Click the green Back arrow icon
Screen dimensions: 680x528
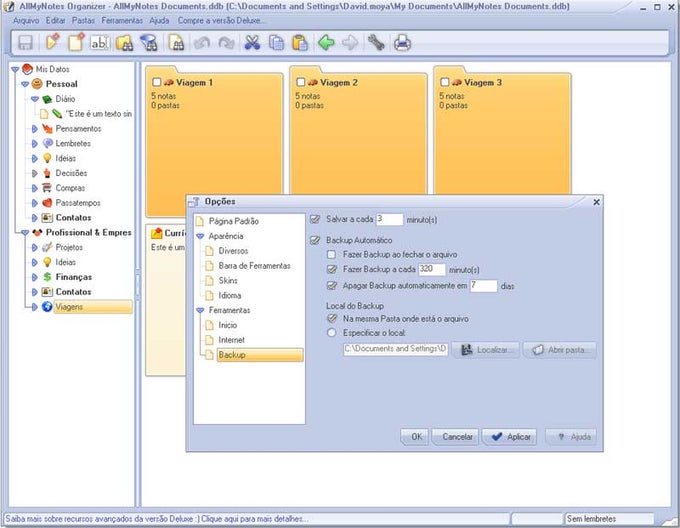(326, 43)
